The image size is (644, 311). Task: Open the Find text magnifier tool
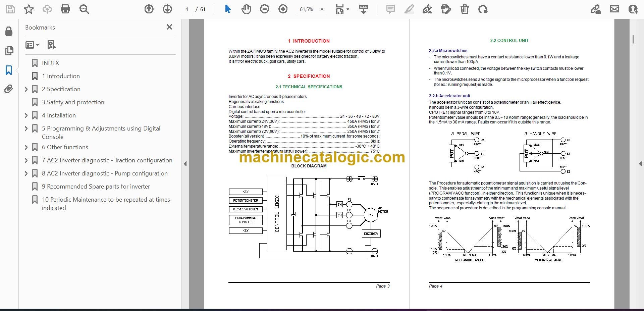[x=84, y=9]
